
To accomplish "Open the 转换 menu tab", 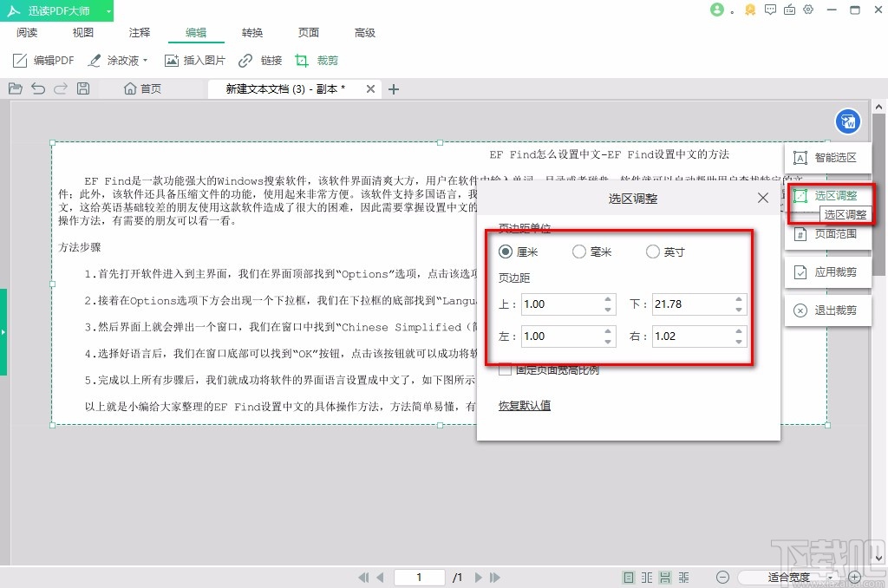I will [x=252, y=32].
